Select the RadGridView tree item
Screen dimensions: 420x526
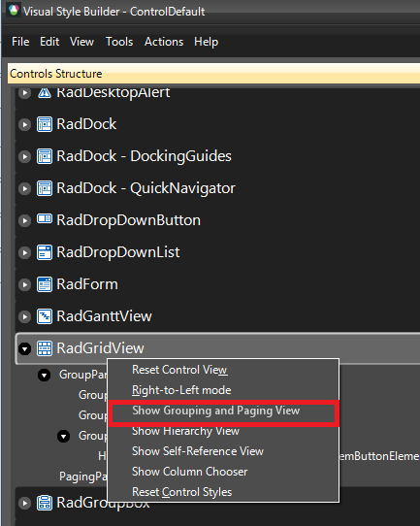pyautogui.click(x=218, y=348)
